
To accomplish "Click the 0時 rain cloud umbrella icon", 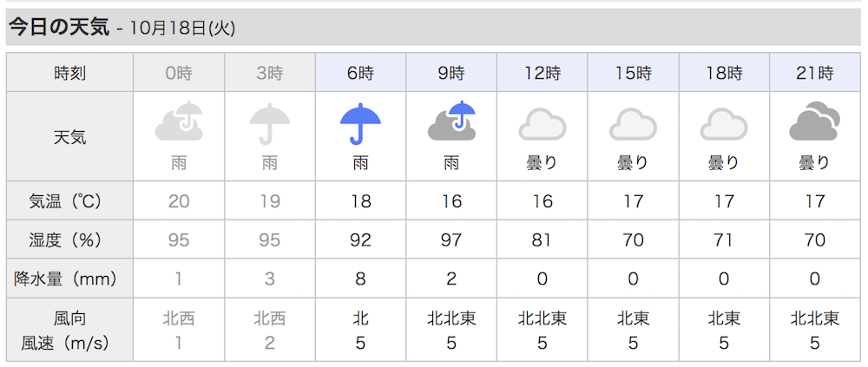I will (x=179, y=121).
